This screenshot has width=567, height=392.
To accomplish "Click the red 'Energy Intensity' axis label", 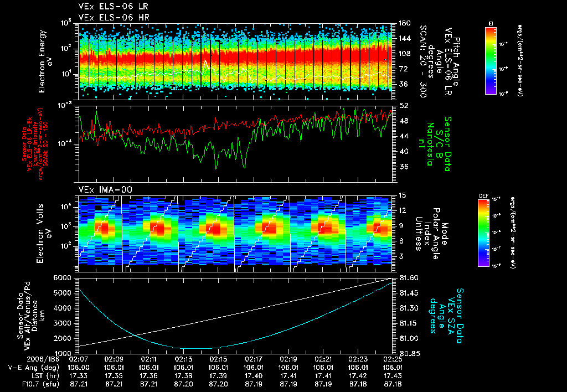I will pos(35,145).
